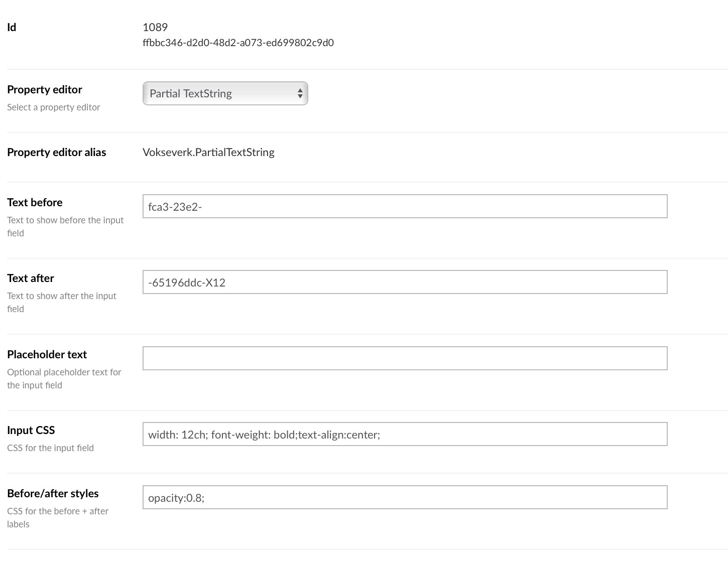Click 'CSS for the input field' description
This screenshot has width=728, height=567.
click(x=50, y=448)
